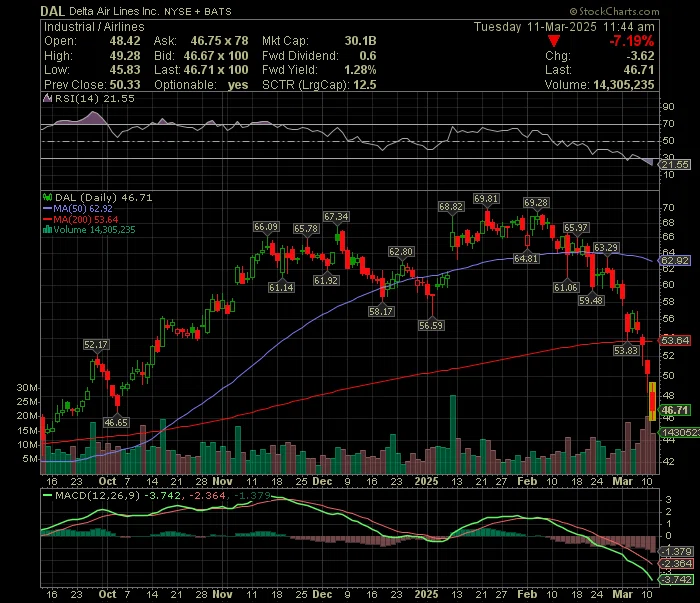Click the 69.28 price peak label
700x603 pixels.
(536, 203)
